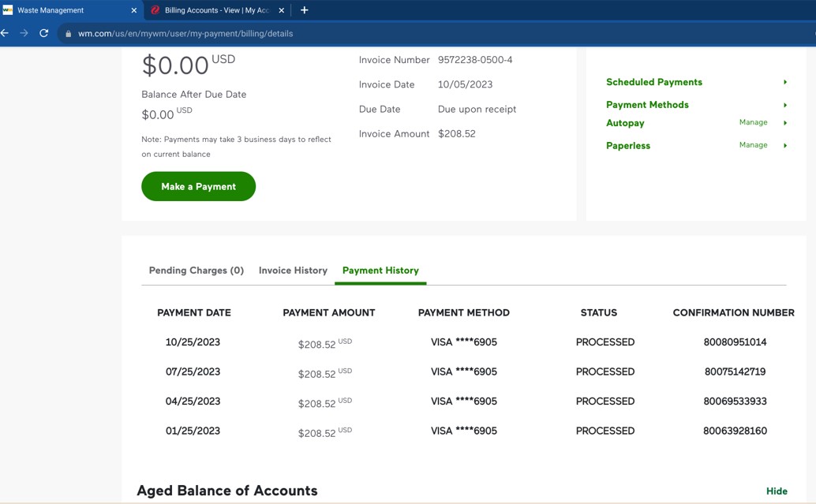Viewport: 816px width, 504px height.
Task: Reload the page with refresh icon
Action: click(x=44, y=33)
